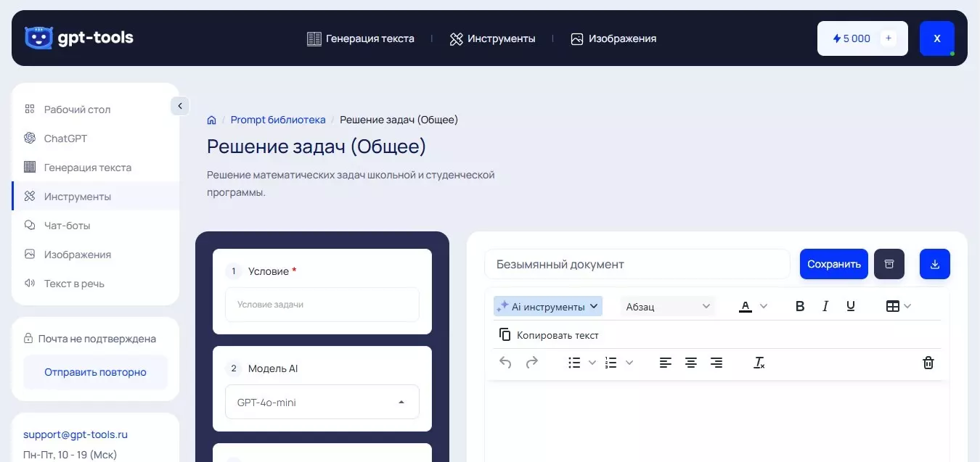
Task: Click the Bold formatting icon
Action: click(800, 306)
